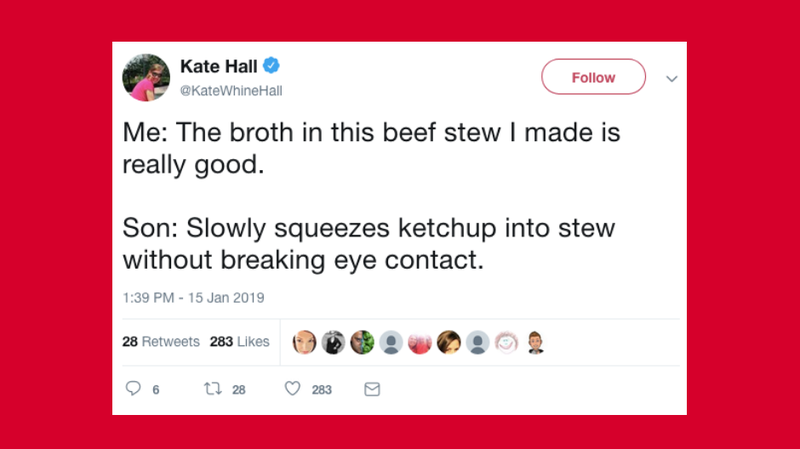Click the green-tinted liker avatar
Viewport: 800px width, 449px height.
[361, 342]
